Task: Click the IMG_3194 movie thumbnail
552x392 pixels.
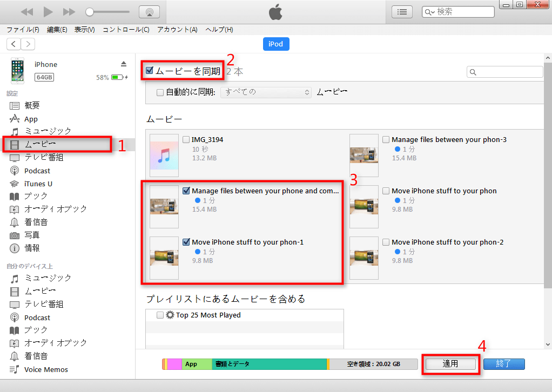Action: pyautogui.click(x=164, y=155)
